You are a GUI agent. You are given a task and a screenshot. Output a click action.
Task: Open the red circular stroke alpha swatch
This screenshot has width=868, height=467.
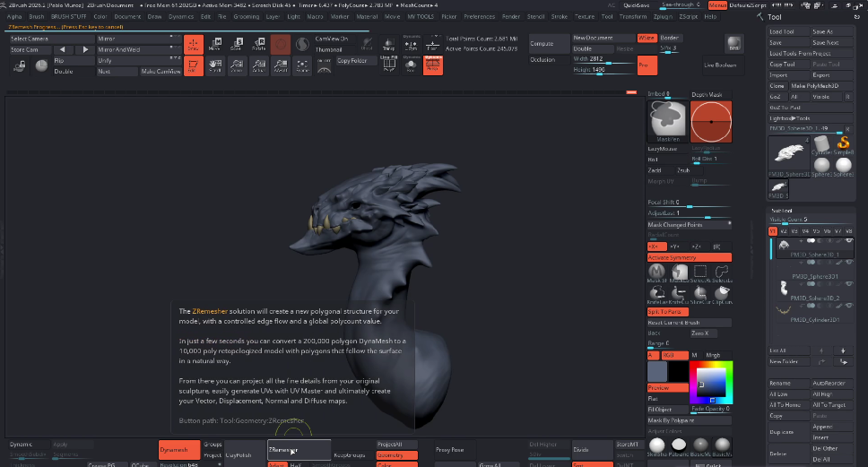pos(711,122)
